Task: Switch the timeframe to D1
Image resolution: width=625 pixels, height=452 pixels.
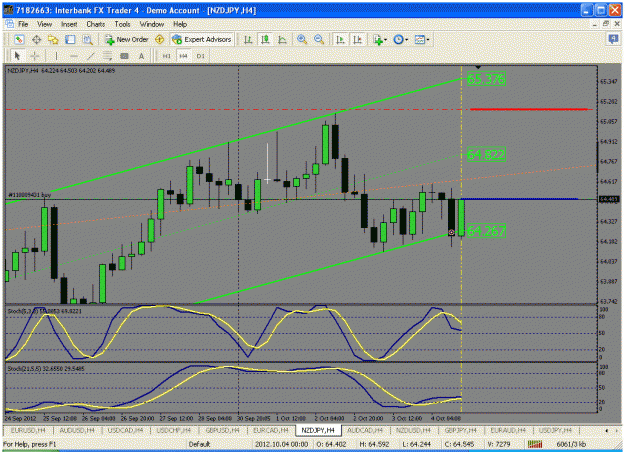Action: [200, 56]
